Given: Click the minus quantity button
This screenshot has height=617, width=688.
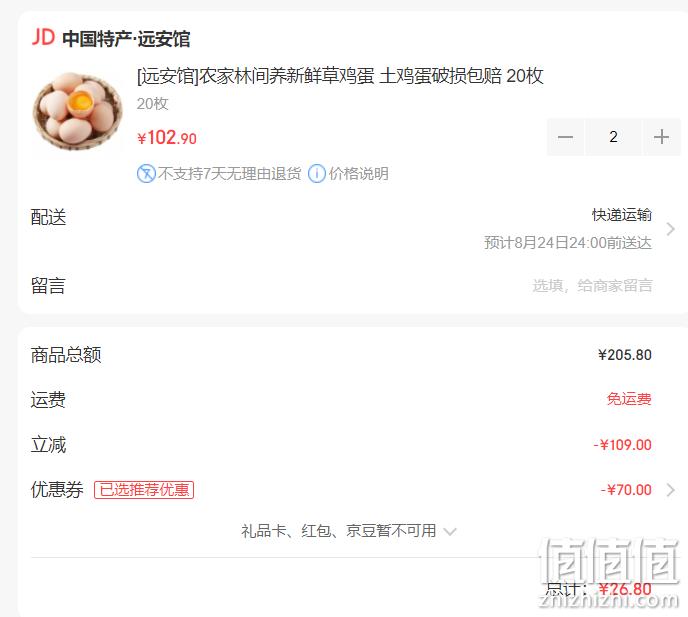Looking at the screenshot, I should [565, 137].
